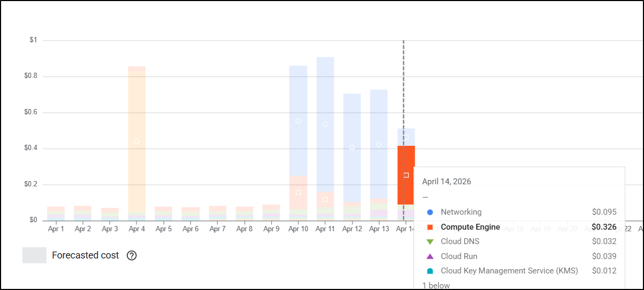Click the purple Cloud Run triangle icon

tap(430, 256)
